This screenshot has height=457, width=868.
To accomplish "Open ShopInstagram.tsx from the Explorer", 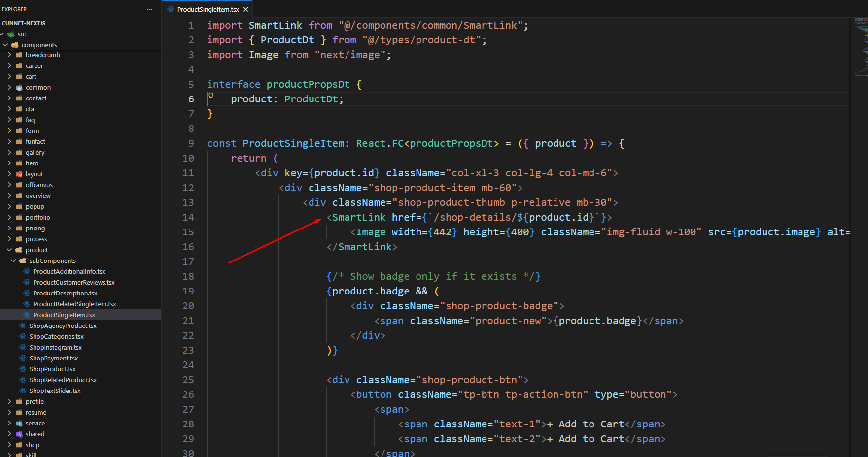I will point(56,347).
